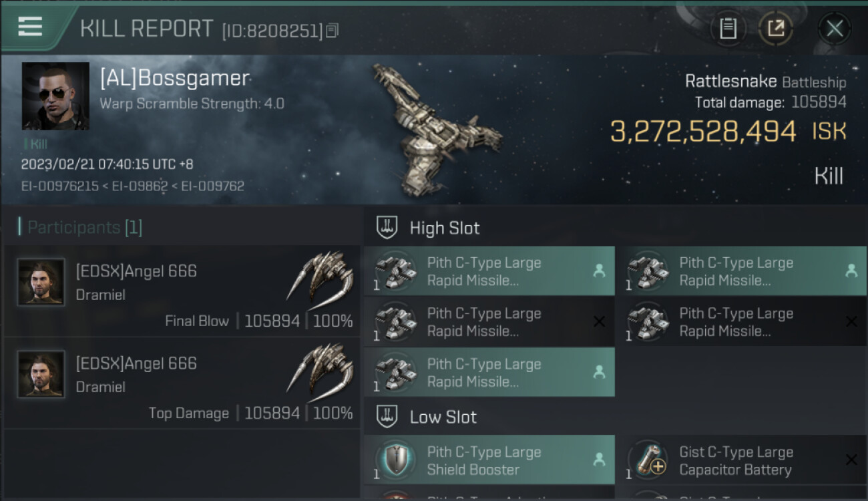Screen dimensions: 868x501
Task: Click the Dramiel ship icon for Final Blow
Action: [x=321, y=275]
